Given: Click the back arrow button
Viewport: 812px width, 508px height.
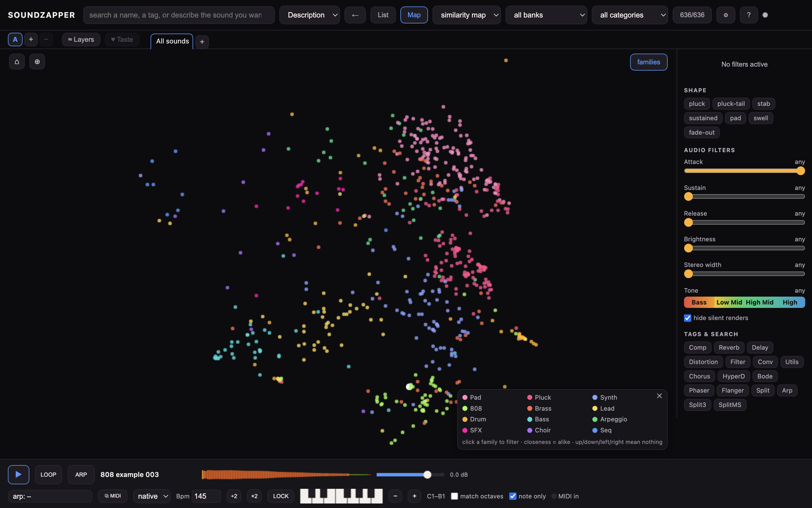Looking at the screenshot, I should click(355, 15).
